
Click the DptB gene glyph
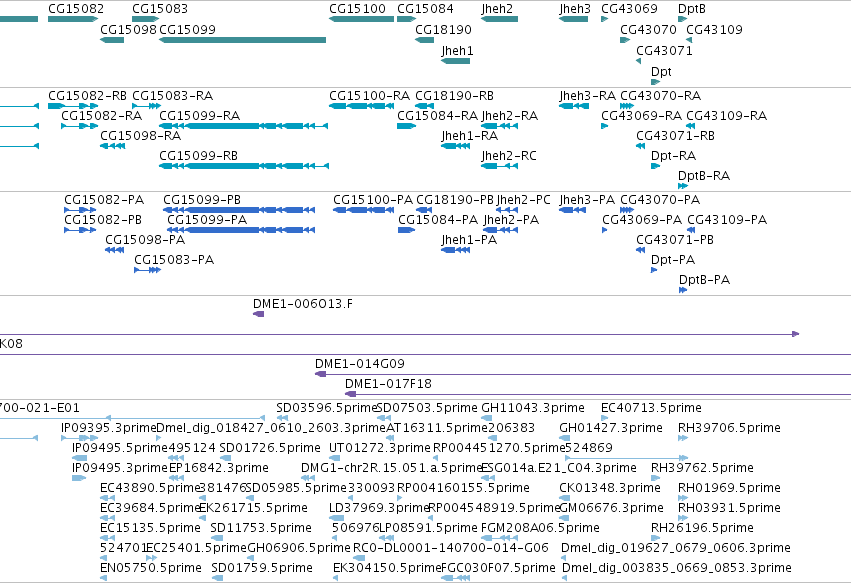682,19
